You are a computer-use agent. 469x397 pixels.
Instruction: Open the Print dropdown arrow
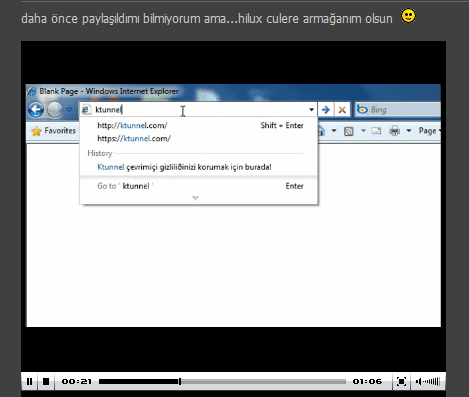pos(409,131)
